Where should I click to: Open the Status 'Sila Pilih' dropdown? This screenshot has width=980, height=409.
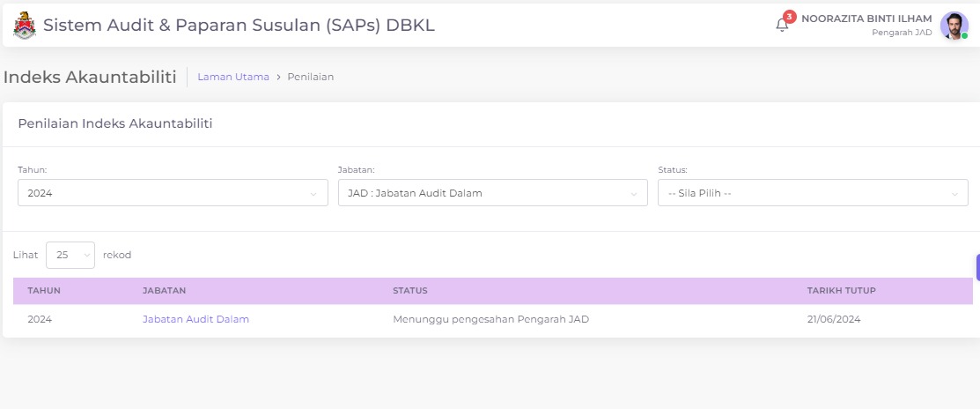[x=812, y=193]
